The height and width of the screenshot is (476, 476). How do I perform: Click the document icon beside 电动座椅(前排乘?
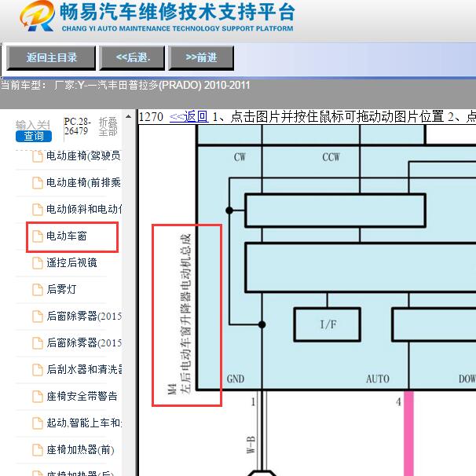[x=38, y=183]
